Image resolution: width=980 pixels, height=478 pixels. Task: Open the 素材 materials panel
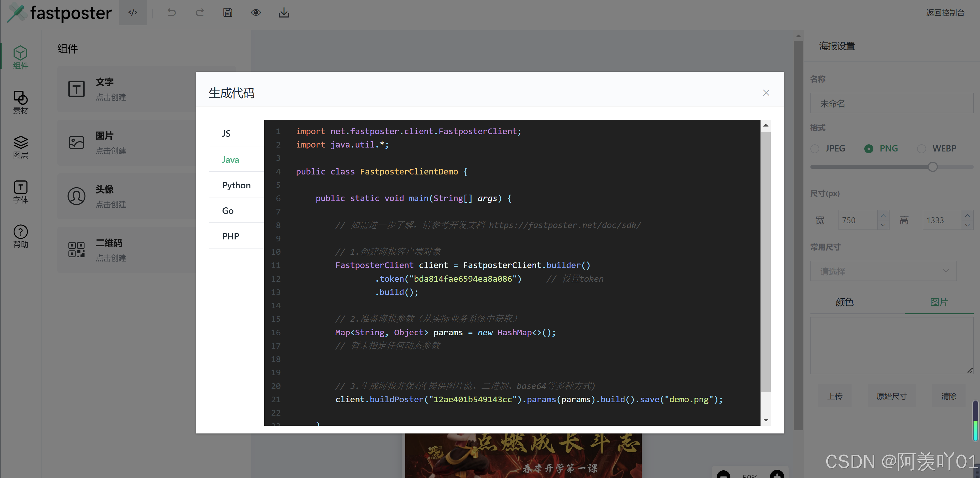point(20,102)
